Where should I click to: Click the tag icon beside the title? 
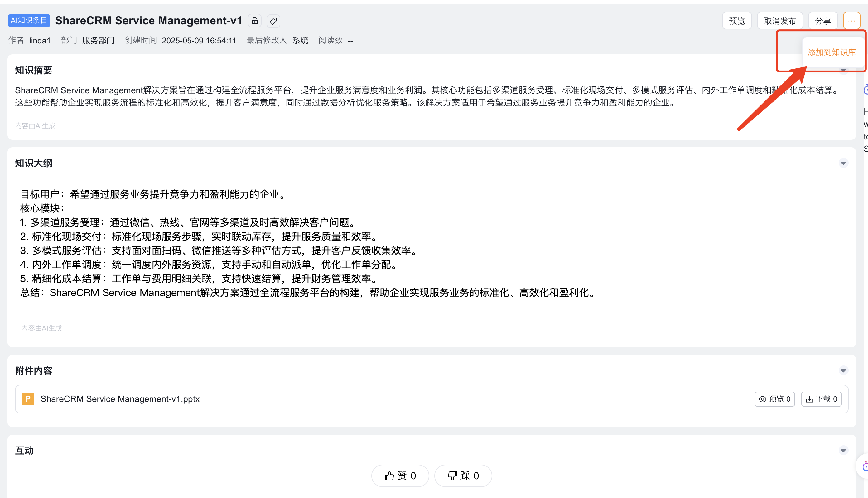[273, 21]
